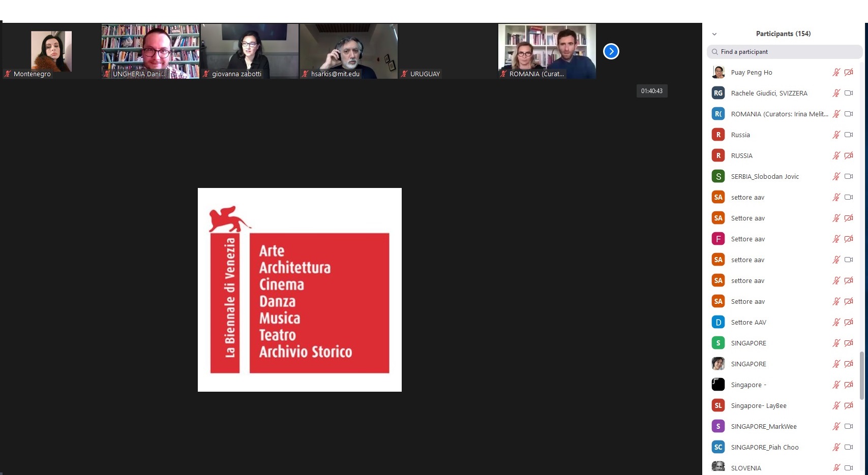This screenshot has width=868, height=475.
Task: Select ROMANIA (Curat... video thumbnail
Action: pyautogui.click(x=547, y=51)
